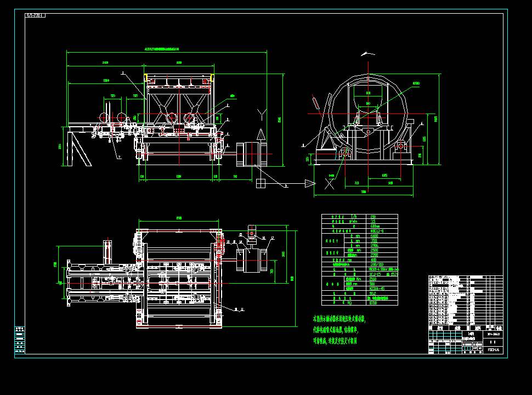Viewport: 532px width, 395px height.
Task: Click the value 2200 in the specification table
Action: (374, 255)
